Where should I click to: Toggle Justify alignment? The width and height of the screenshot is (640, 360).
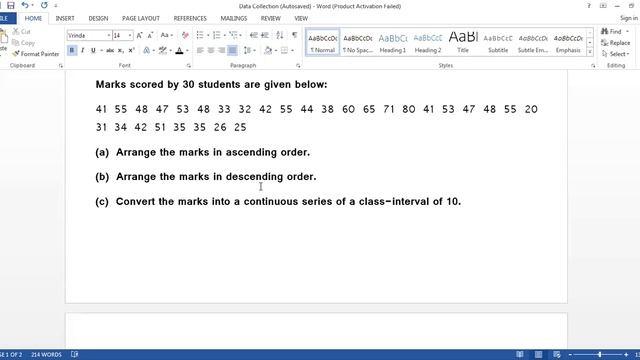coord(232,50)
